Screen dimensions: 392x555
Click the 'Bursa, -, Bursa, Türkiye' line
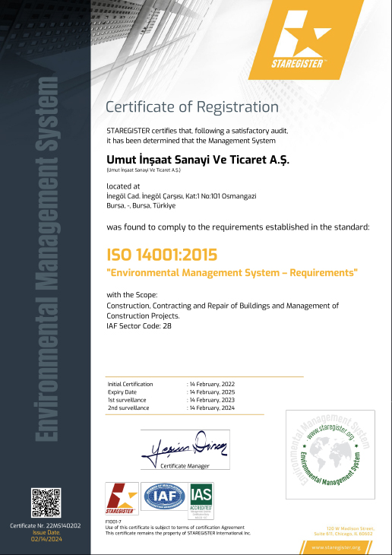pyautogui.click(x=141, y=205)
